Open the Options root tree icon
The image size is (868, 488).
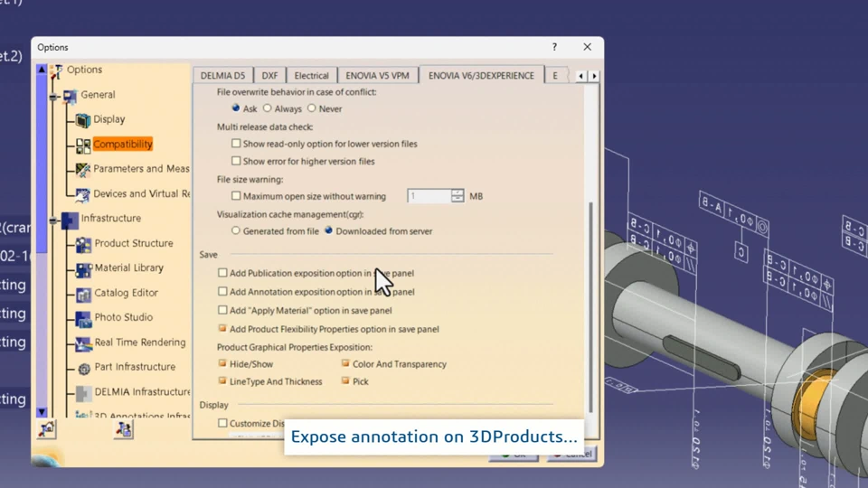[56, 70]
